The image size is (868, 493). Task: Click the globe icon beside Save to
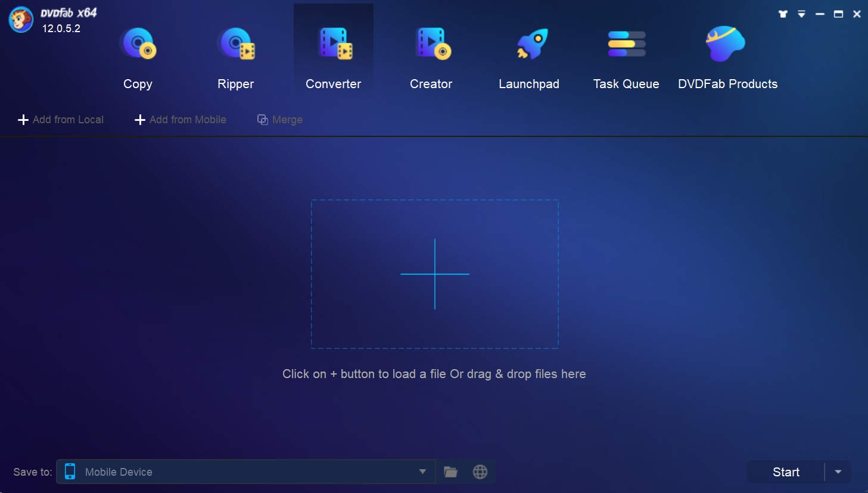tap(480, 472)
